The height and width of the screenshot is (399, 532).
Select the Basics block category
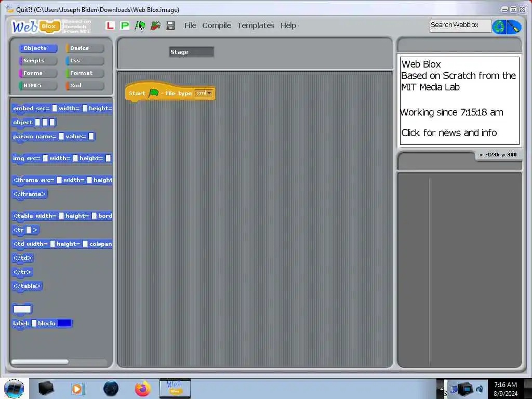(x=85, y=48)
